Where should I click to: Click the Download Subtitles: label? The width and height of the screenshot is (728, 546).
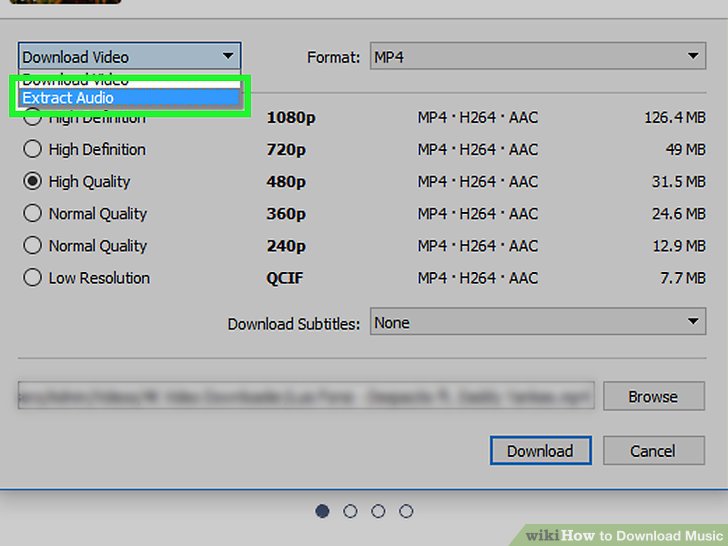pyautogui.click(x=294, y=324)
